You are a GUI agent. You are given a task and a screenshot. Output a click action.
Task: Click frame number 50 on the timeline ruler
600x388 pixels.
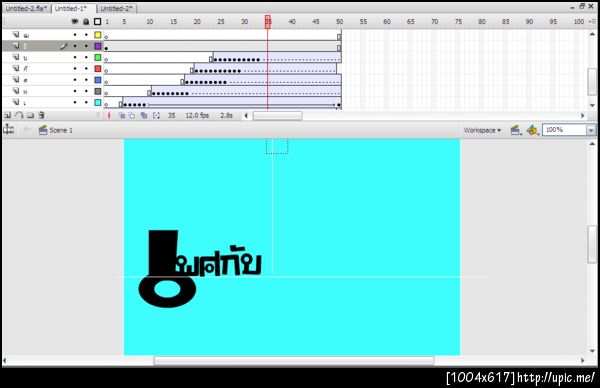pos(339,22)
